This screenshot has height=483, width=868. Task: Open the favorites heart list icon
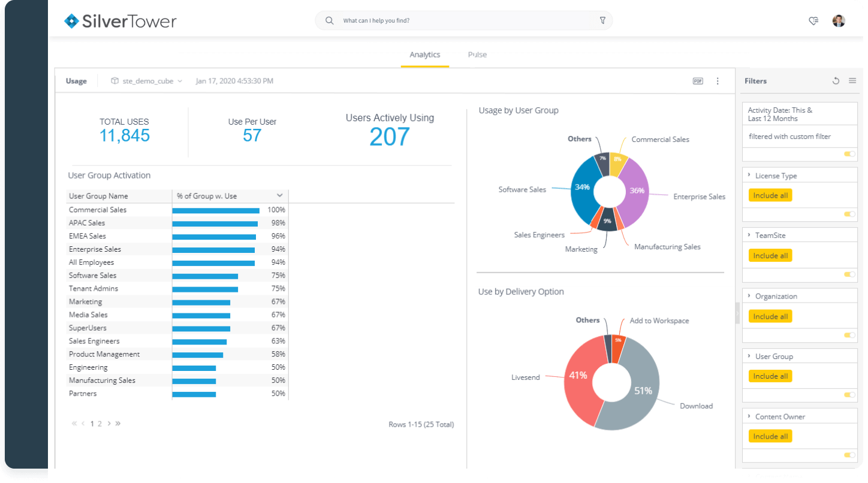pyautogui.click(x=813, y=21)
